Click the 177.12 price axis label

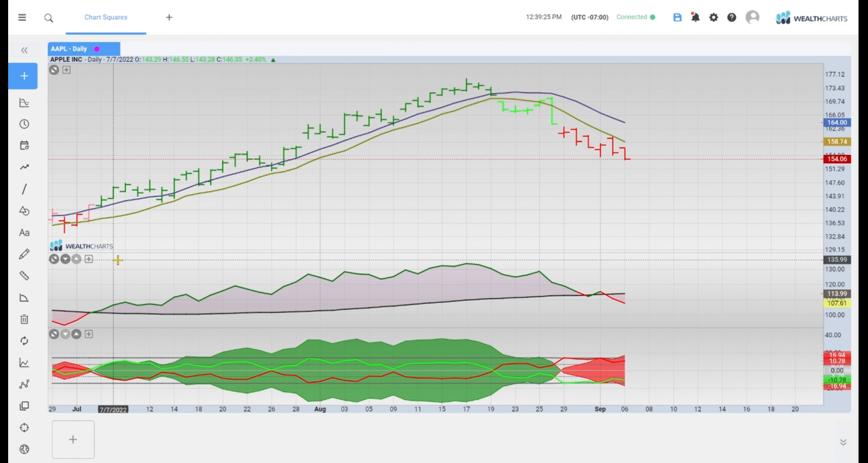pyautogui.click(x=835, y=74)
